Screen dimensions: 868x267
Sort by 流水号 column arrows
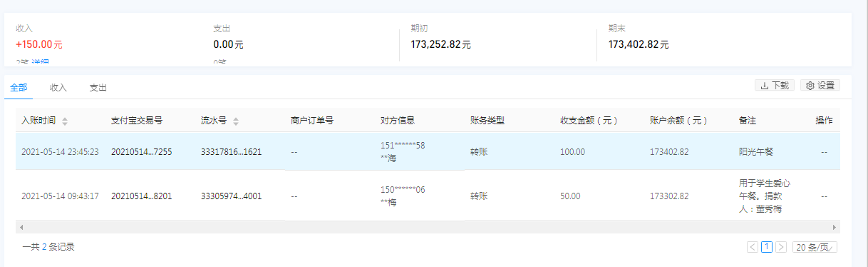(236, 121)
